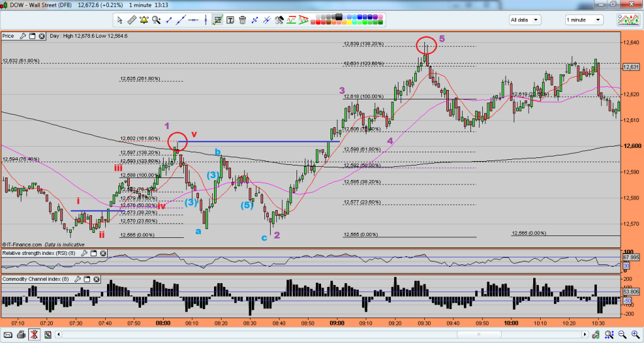Select the horizontal line tool

click(193, 20)
